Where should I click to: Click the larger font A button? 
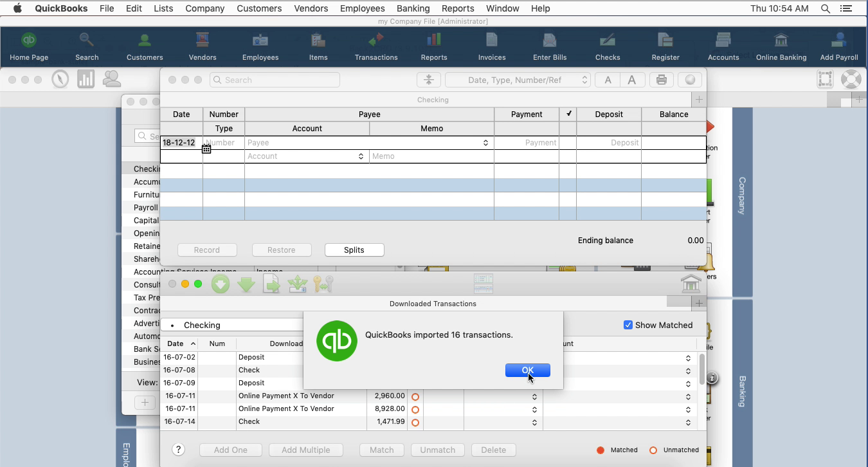(632, 80)
